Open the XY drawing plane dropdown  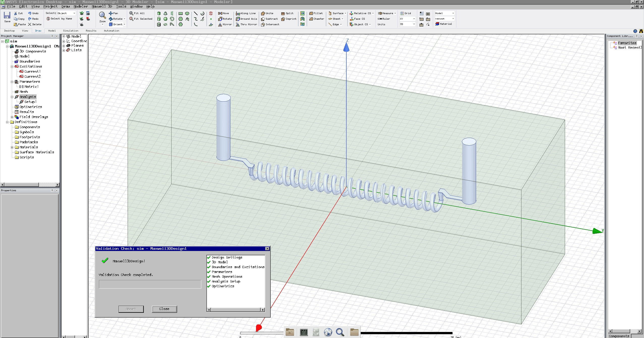pyautogui.click(x=414, y=19)
